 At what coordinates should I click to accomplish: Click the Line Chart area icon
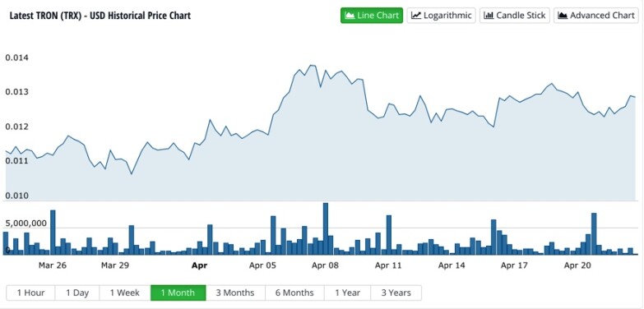pos(350,16)
